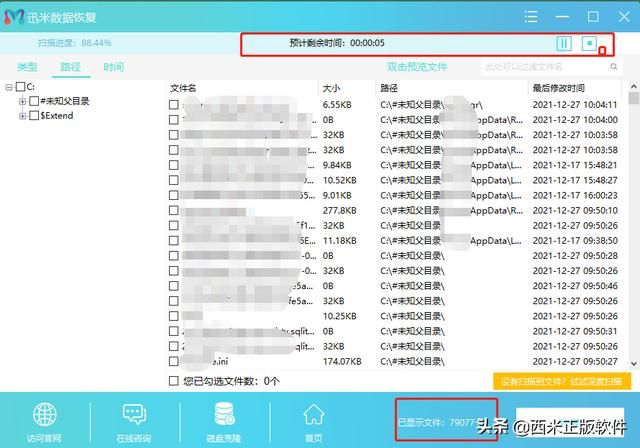Focus the file name filter input field

(552, 67)
